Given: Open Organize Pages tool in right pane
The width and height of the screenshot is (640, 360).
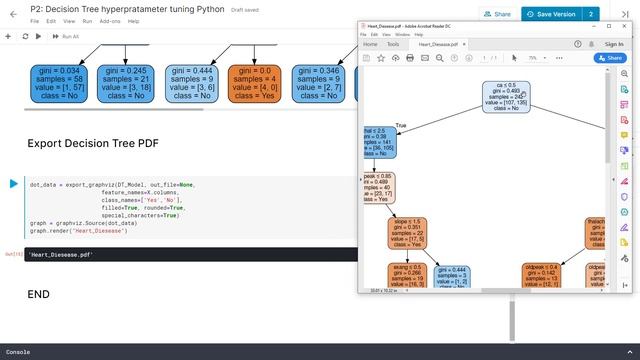Looking at the screenshot, I should 624,104.
